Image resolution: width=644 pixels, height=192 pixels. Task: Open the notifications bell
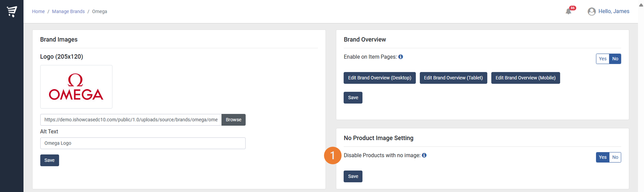(569, 11)
